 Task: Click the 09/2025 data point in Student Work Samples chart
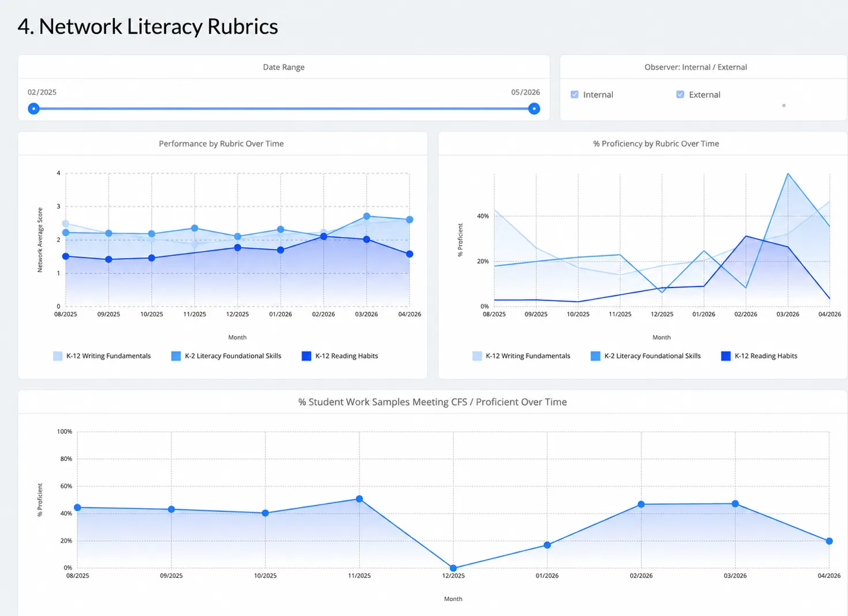coord(171,509)
